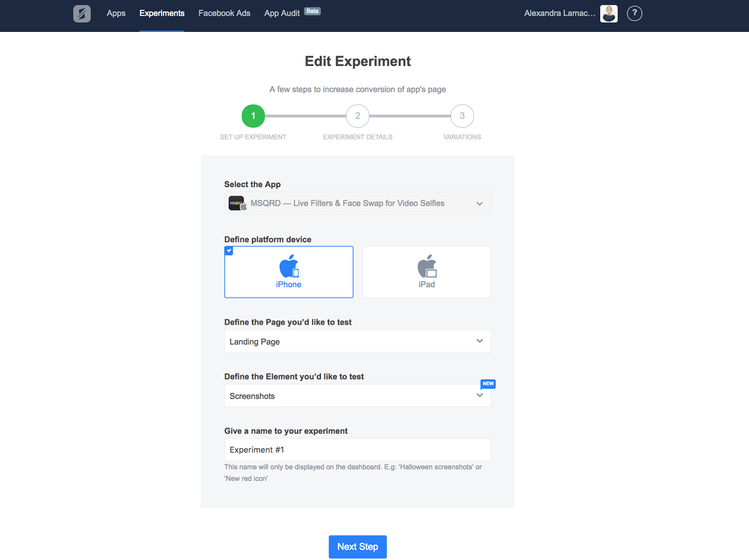749x560 pixels.
Task: Click the iPhone label text
Action: 289,284
